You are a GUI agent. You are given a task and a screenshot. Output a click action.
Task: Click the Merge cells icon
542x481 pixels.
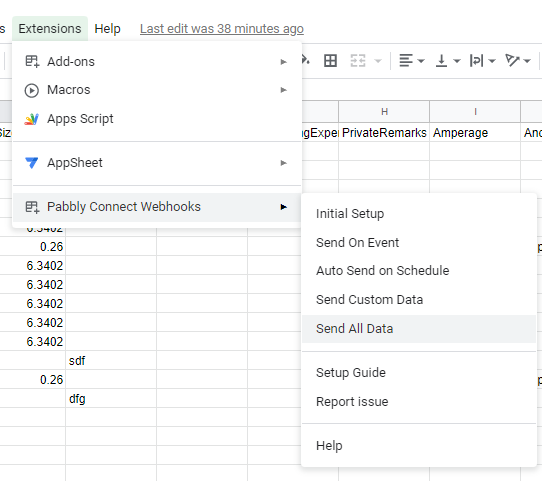(358, 61)
